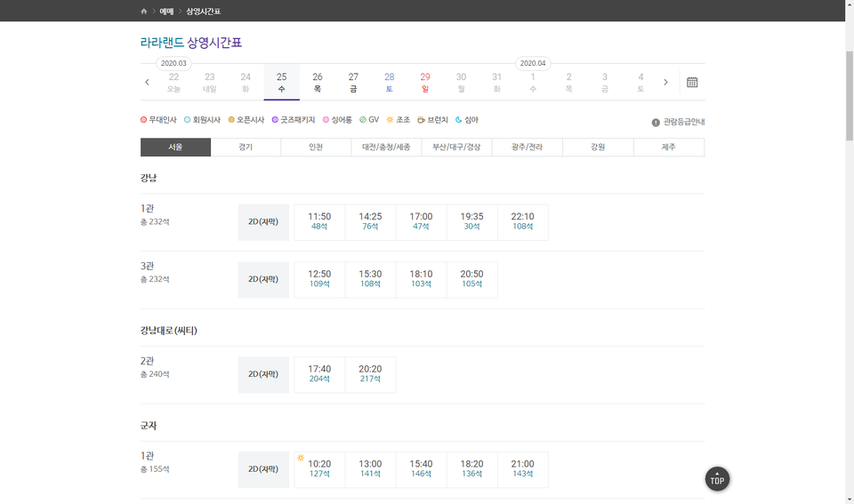Click the 조조 sun icon in legend
The width and height of the screenshot is (854, 504).
point(390,120)
